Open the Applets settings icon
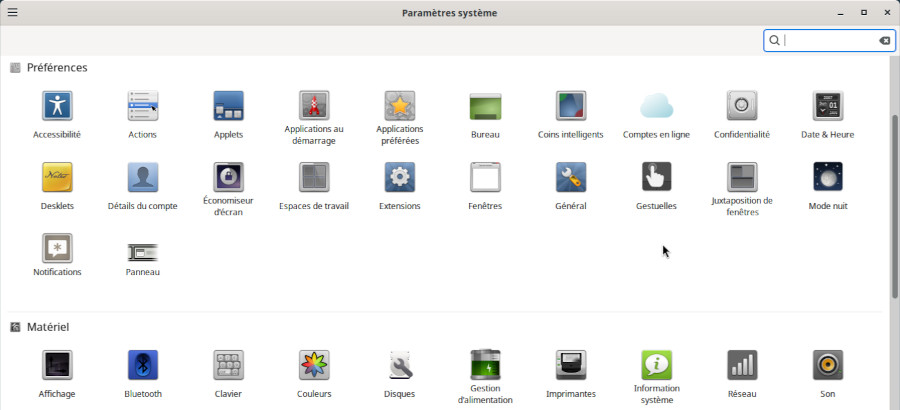 pos(228,106)
